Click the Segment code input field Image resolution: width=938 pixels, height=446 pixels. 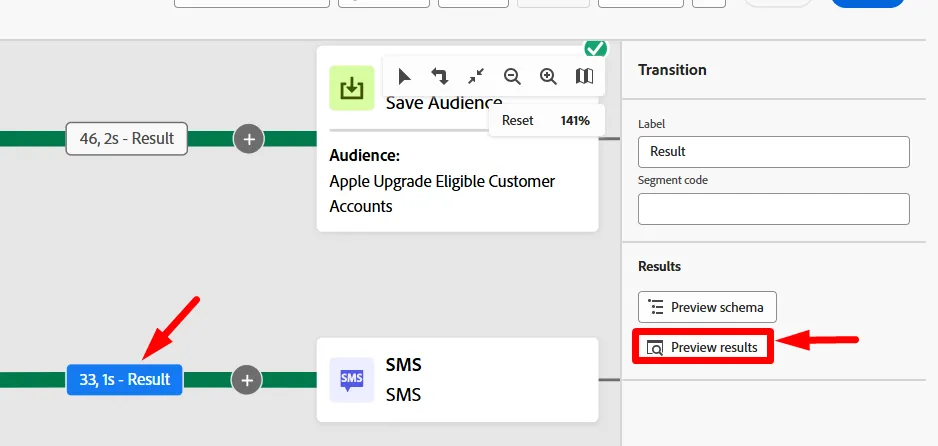coord(773,209)
